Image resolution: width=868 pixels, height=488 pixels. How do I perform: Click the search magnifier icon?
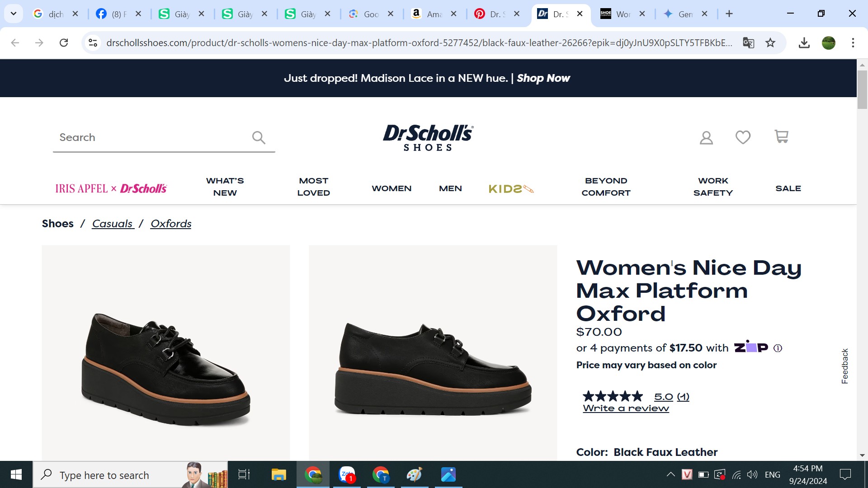(x=259, y=137)
